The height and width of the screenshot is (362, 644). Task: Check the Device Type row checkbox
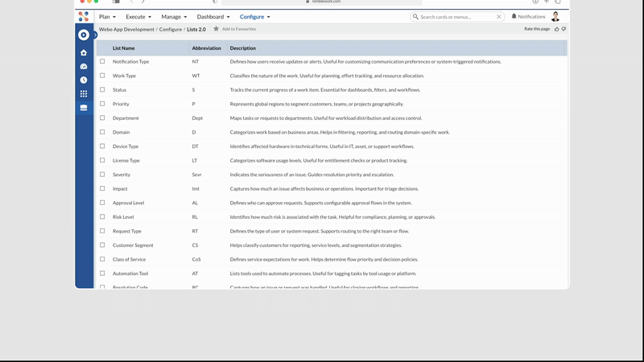click(x=102, y=146)
